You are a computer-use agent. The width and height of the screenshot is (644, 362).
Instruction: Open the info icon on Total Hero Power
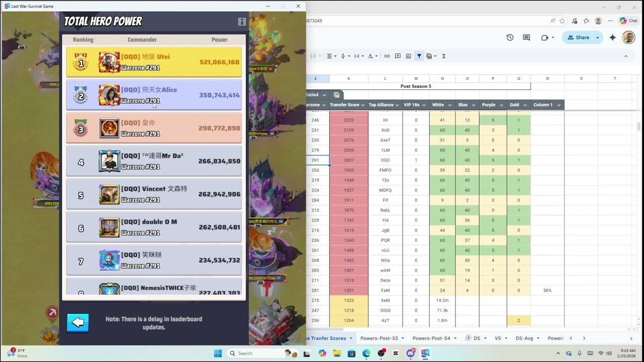coord(242,22)
